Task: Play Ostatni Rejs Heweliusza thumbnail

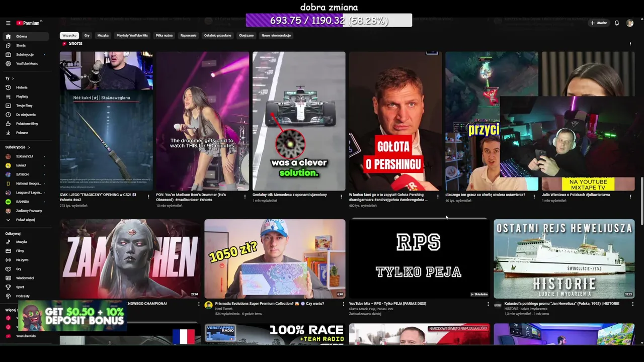Action: click(564, 259)
